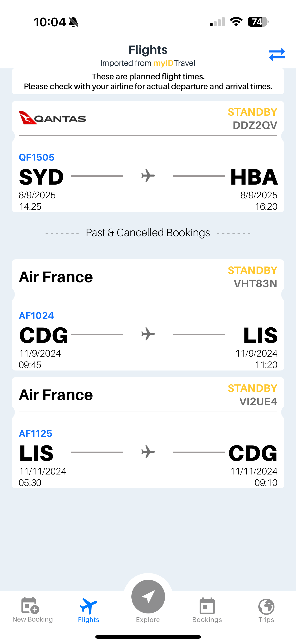Viewport: 296px width, 644px height.
Task: Tap the airplane icon on SYD–HBA flight
Action: [148, 176]
